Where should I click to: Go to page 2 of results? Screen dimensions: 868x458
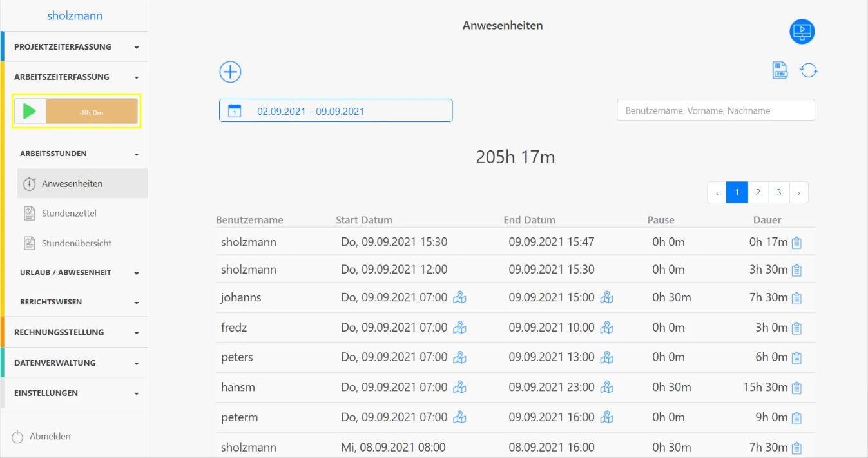pyautogui.click(x=758, y=192)
